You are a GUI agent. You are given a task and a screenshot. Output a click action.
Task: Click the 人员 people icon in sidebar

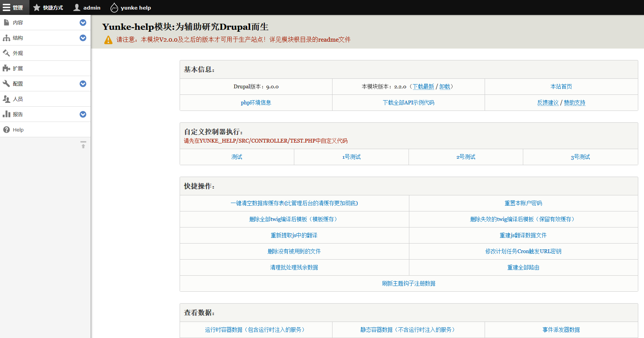click(x=6, y=99)
